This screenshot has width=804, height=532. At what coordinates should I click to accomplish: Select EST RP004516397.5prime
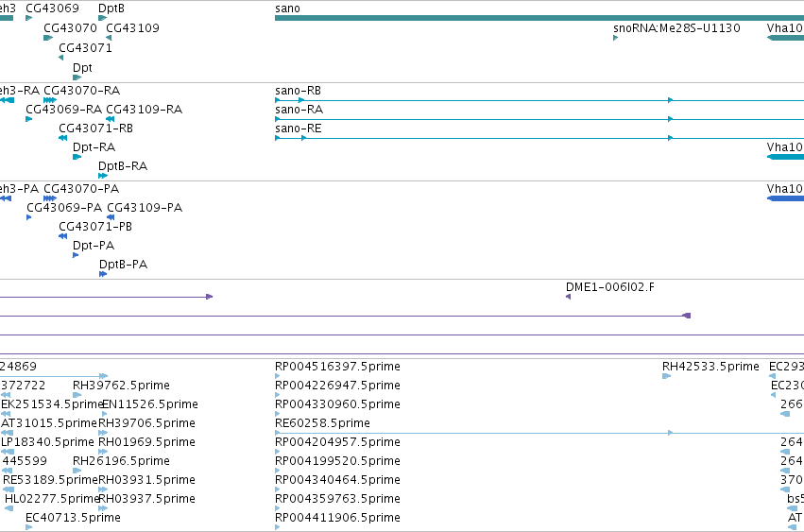click(x=337, y=367)
